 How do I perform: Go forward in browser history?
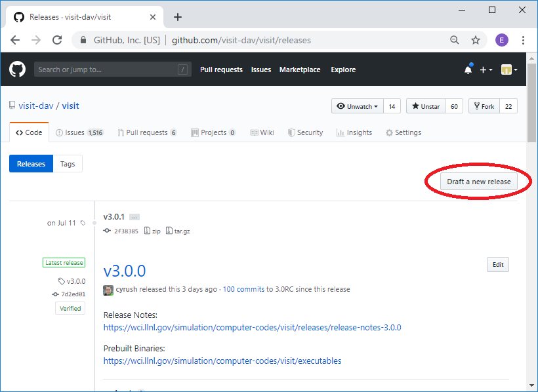36,40
